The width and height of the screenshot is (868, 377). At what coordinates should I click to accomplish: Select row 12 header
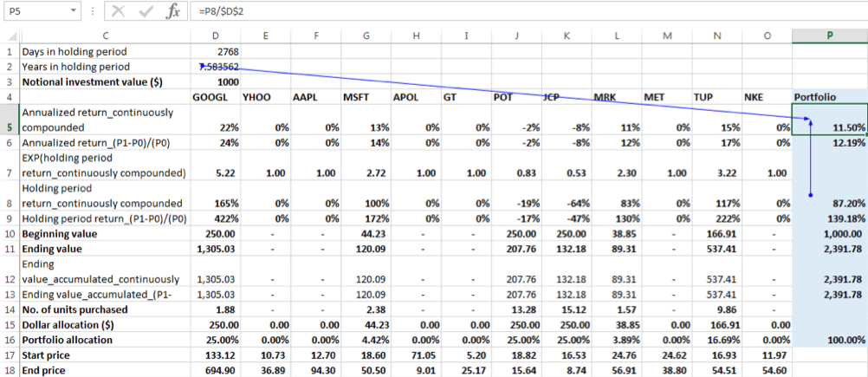pos(10,272)
